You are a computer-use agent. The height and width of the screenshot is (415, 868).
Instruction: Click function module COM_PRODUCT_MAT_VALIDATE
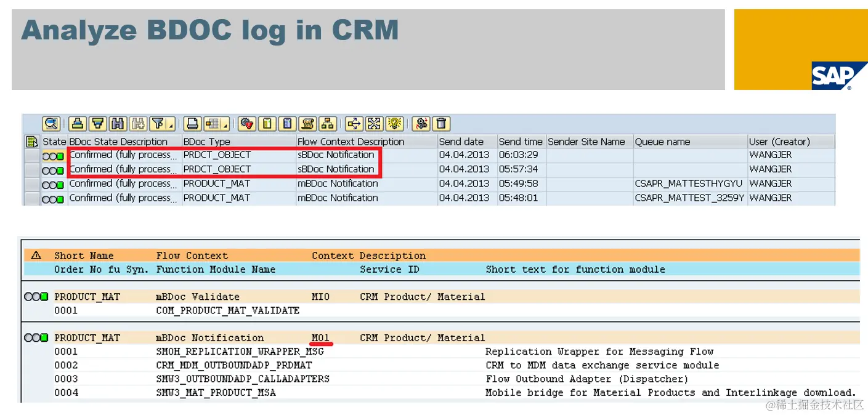tap(228, 310)
